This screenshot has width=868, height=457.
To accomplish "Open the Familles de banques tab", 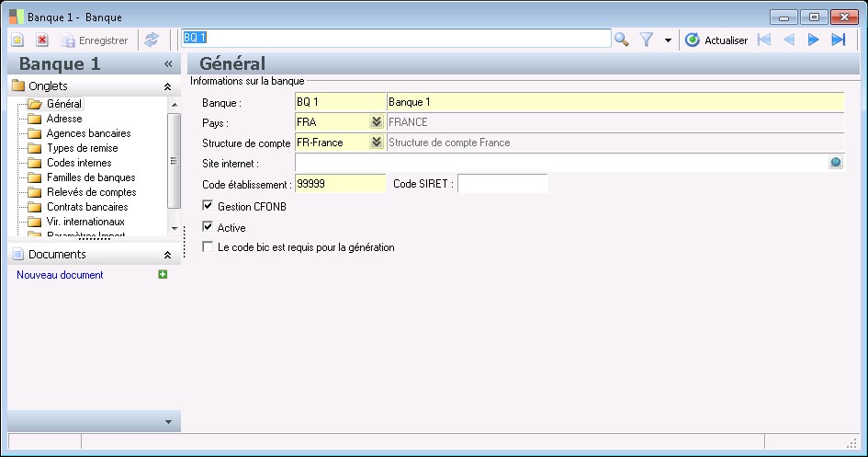I will [x=91, y=177].
